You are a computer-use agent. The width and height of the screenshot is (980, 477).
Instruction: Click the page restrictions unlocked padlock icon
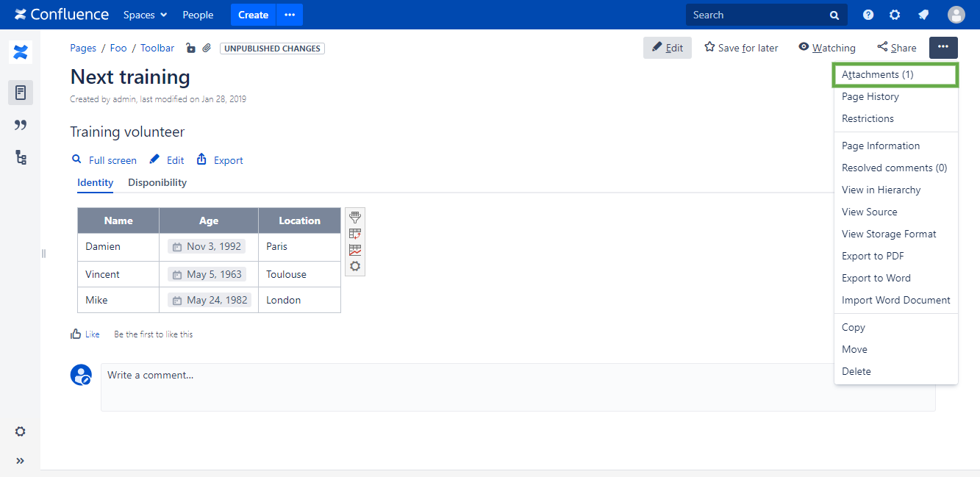coord(190,49)
